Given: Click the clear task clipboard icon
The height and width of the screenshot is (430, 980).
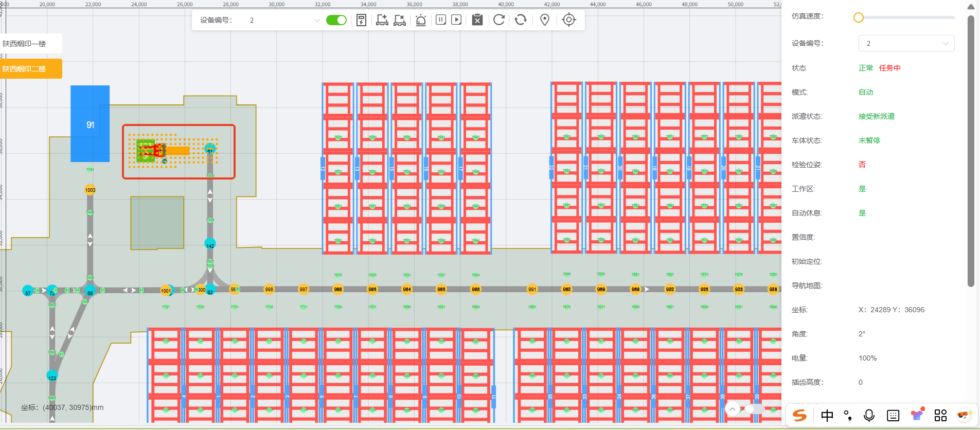Looking at the screenshot, I should click(477, 20).
